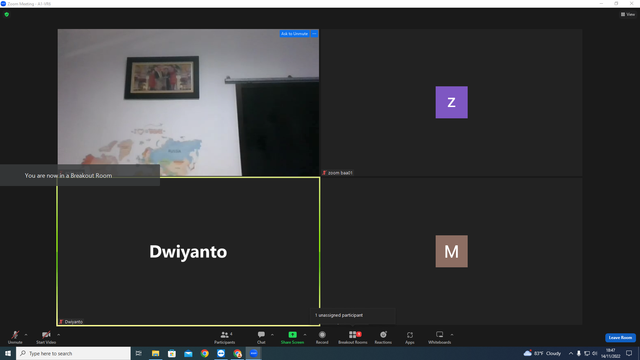Select the Dwiyanto participant tile
Screen dimensions: 640x360
(x=188, y=251)
